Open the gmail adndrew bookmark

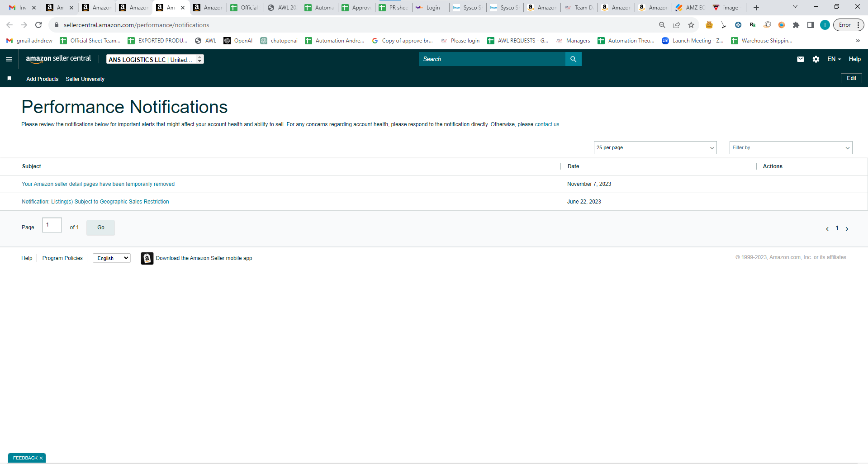point(29,41)
